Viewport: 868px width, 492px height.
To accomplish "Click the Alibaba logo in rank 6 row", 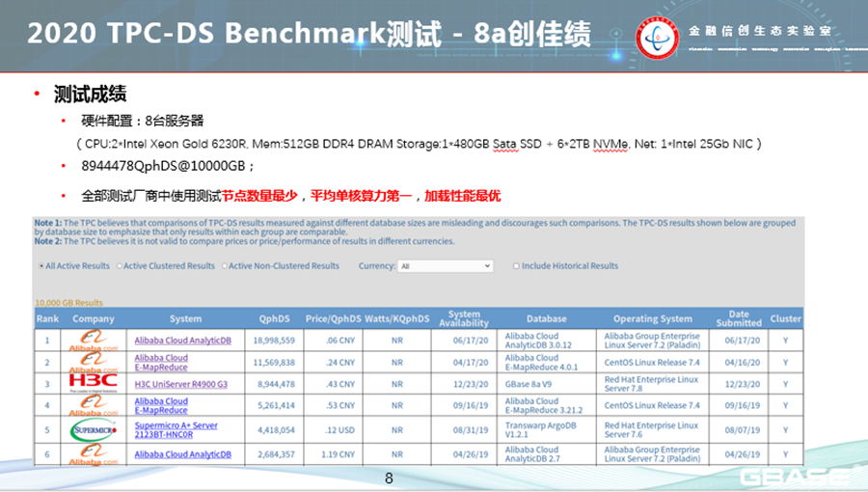I will point(93,454).
